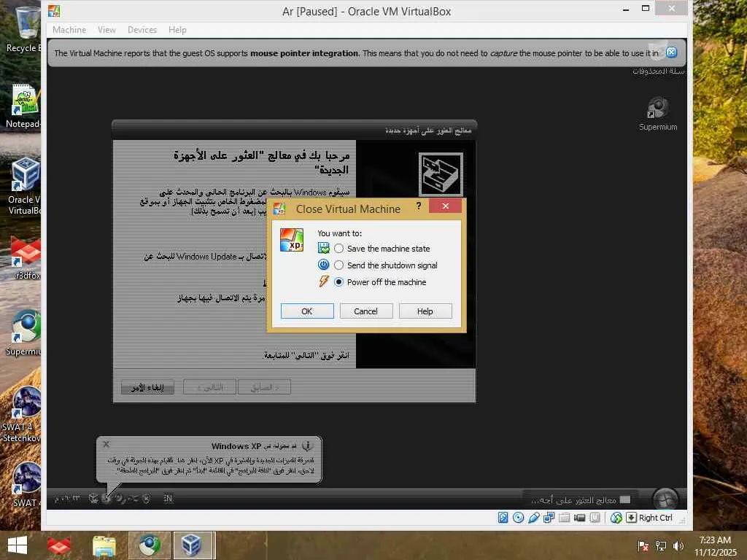Click the network adapters status icon
The image size is (747, 560).
[x=549, y=518]
